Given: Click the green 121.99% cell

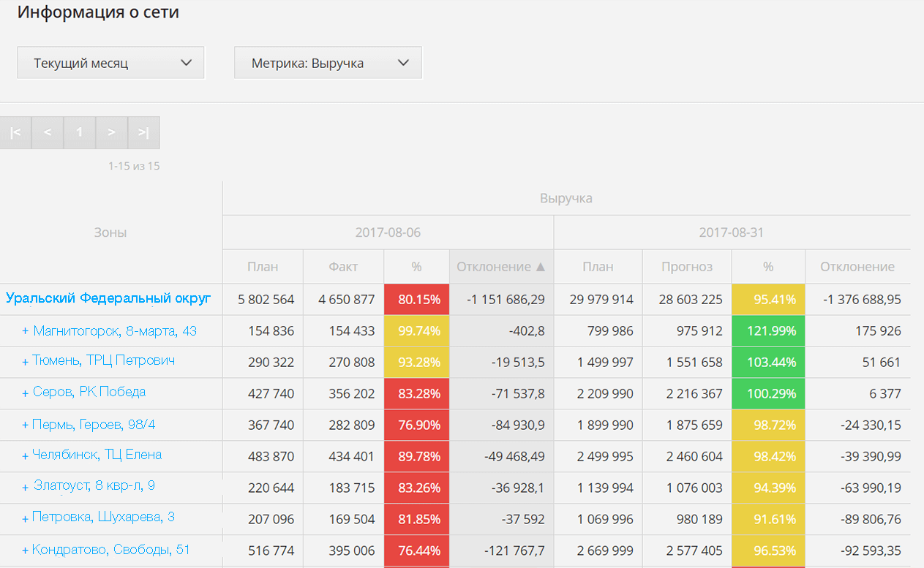Looking at the screenshot, I should 768,331.
